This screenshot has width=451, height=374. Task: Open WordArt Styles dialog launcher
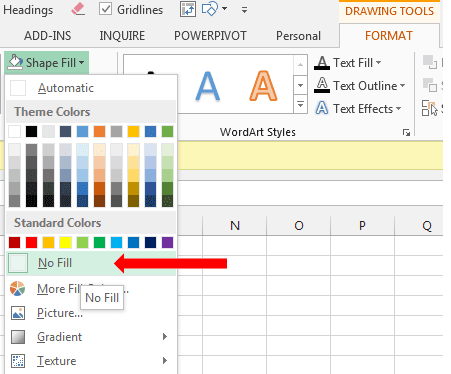406,132
